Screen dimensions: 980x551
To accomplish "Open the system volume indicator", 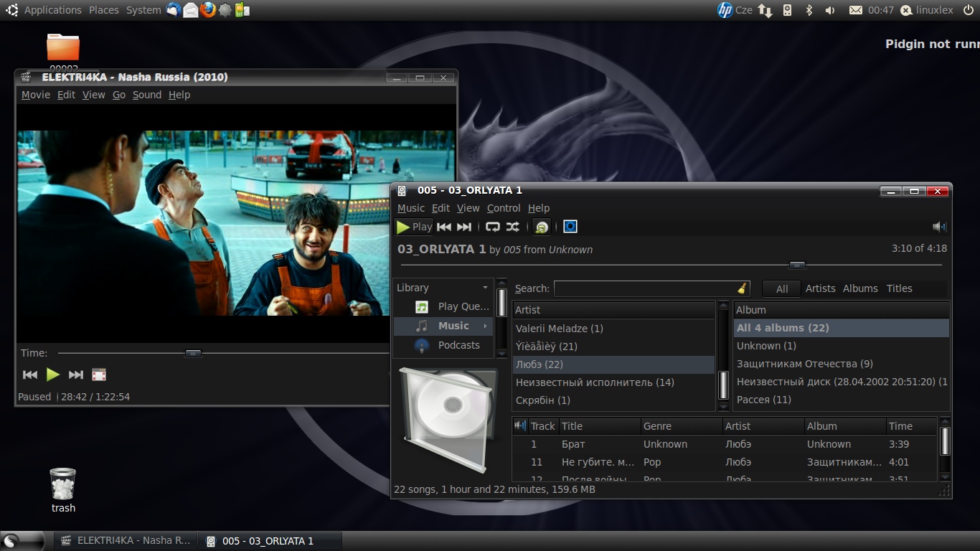I will pyautogui.click(x=830, y=10).
